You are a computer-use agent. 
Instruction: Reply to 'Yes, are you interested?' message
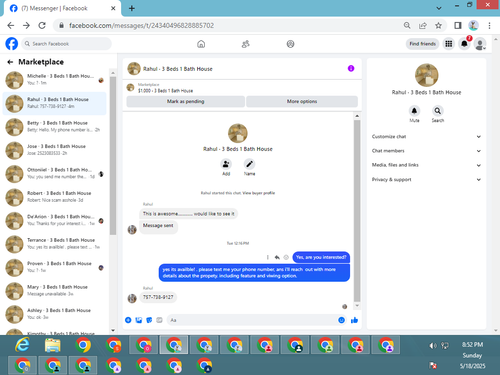277,257
